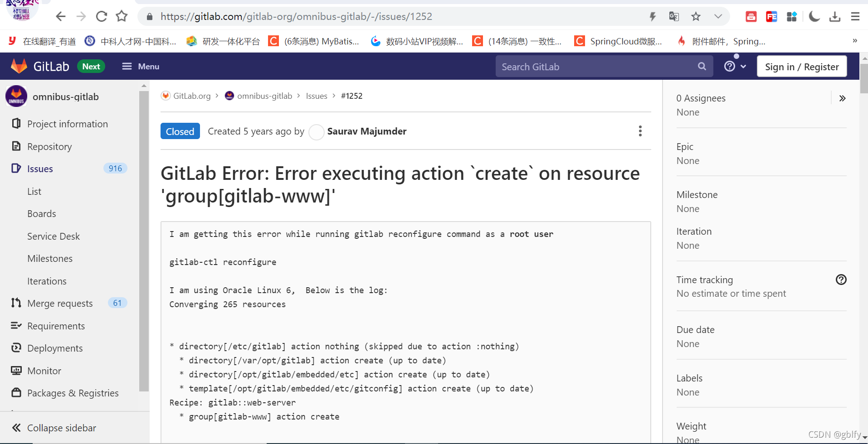Click the 916 issues count badge
This screenshot has height=444, width=868.
coord(115,169)
